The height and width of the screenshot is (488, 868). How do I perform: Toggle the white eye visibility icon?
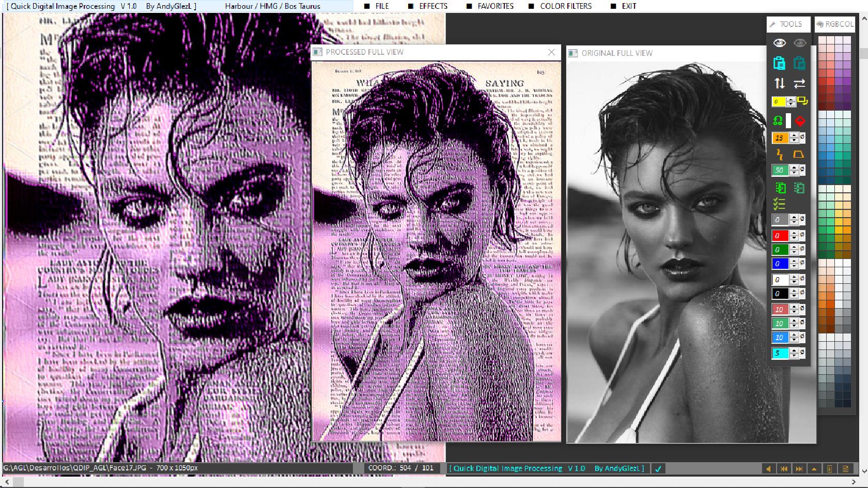pyautogui.click(x=779, y=43)
